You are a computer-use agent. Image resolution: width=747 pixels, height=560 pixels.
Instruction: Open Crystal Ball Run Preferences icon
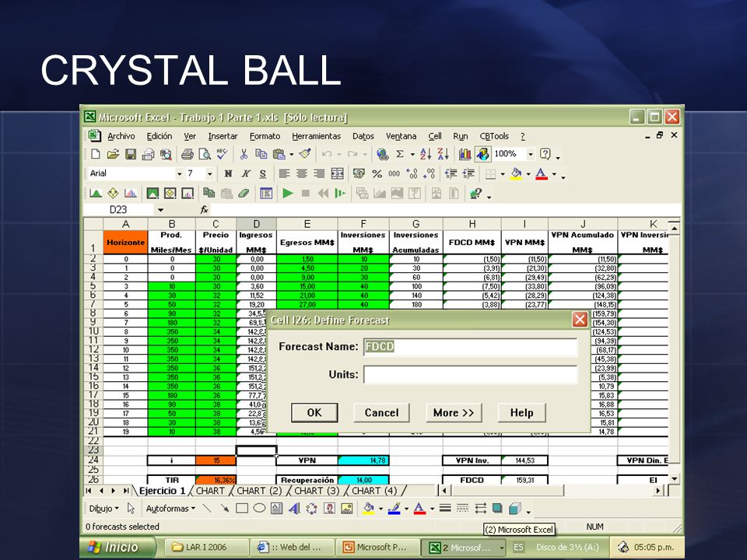[x=266, y=194]
